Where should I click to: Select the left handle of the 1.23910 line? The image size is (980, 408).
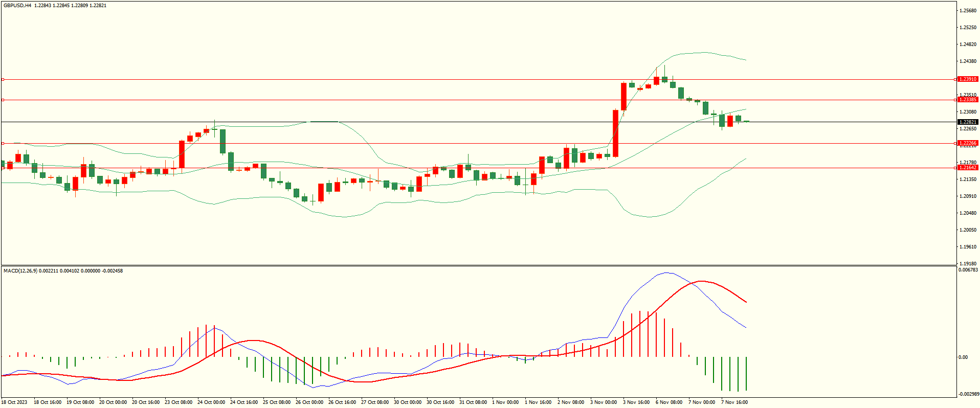(x=3, y=79)
